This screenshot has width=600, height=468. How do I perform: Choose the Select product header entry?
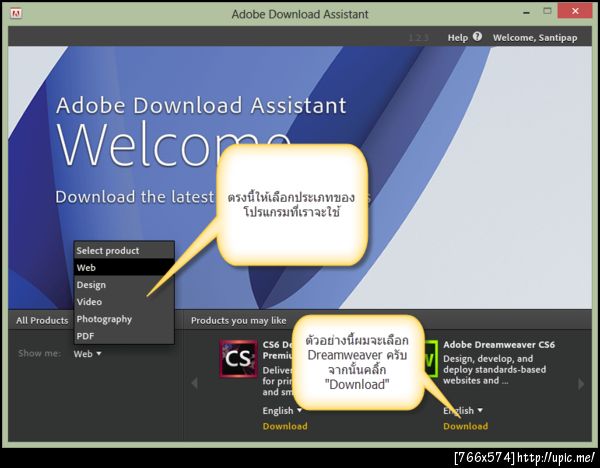(124, 250)
